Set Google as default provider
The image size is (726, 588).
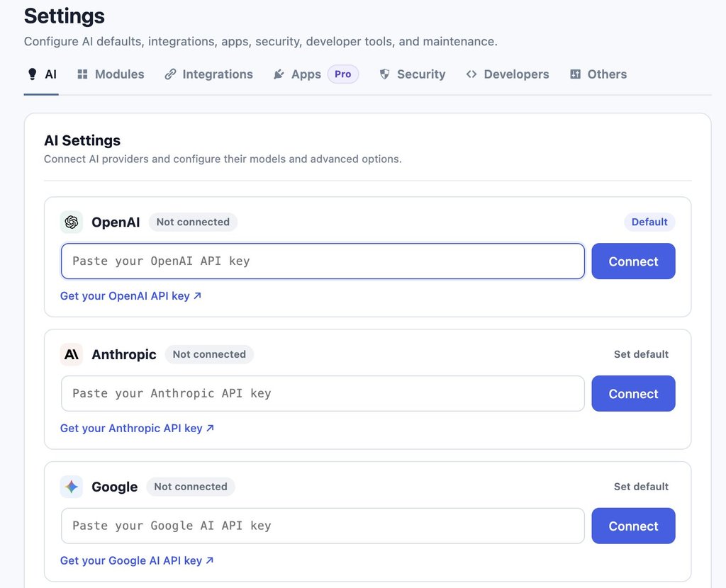point(641,487)
